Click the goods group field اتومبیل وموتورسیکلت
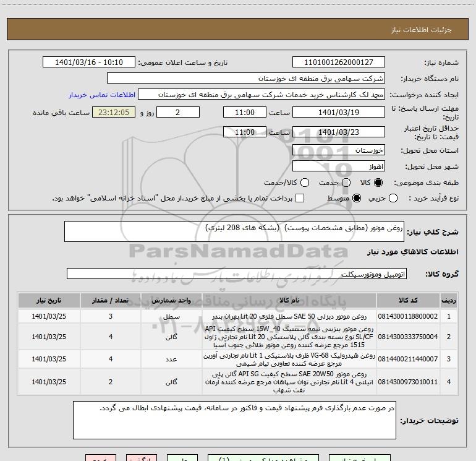 (x=237, y=274)
